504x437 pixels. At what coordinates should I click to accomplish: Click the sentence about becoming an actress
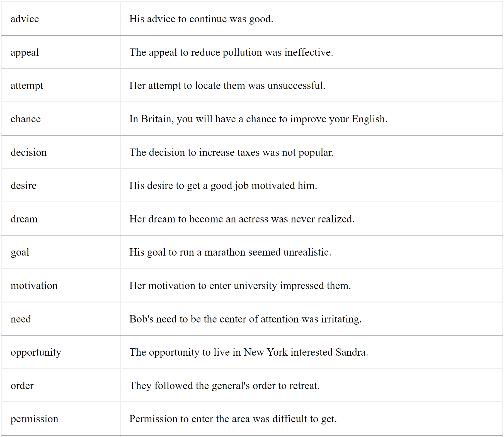tap(242, 219)
